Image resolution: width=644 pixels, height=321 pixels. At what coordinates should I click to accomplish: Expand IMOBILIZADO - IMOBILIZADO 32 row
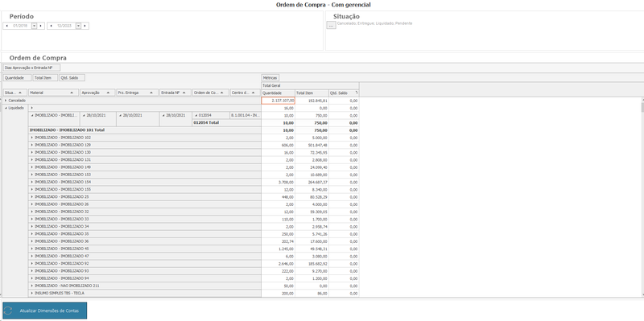click(x=32, y=212)
